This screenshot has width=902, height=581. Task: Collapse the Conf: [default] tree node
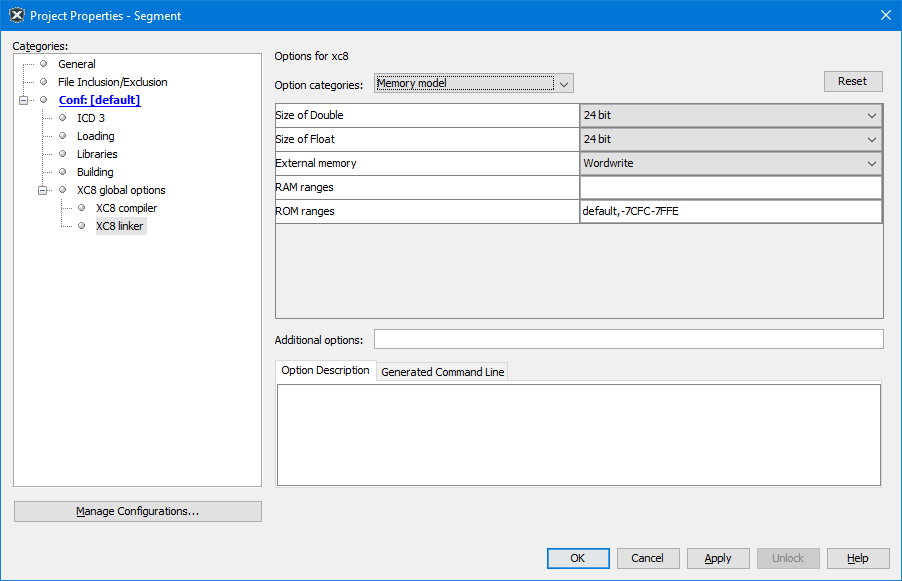24,100
